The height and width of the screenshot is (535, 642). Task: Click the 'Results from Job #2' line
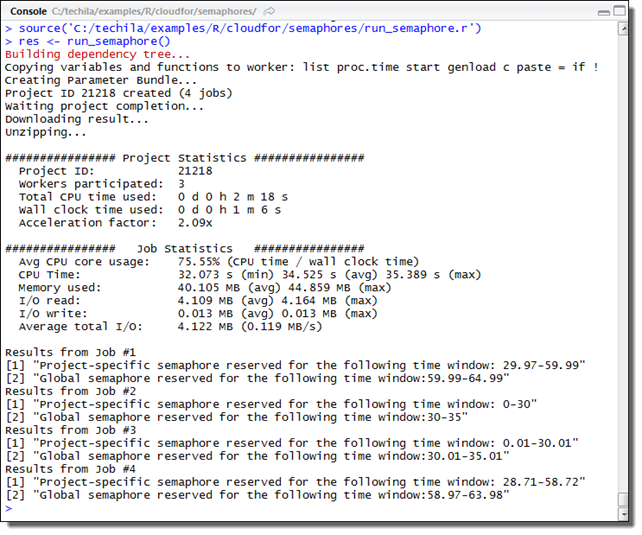tap(70, 391)
